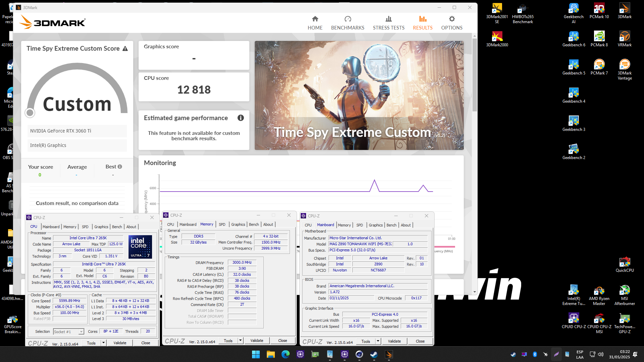
Task: Open Microsoft Edge from taskbar
Action: [x=285, y=354]
